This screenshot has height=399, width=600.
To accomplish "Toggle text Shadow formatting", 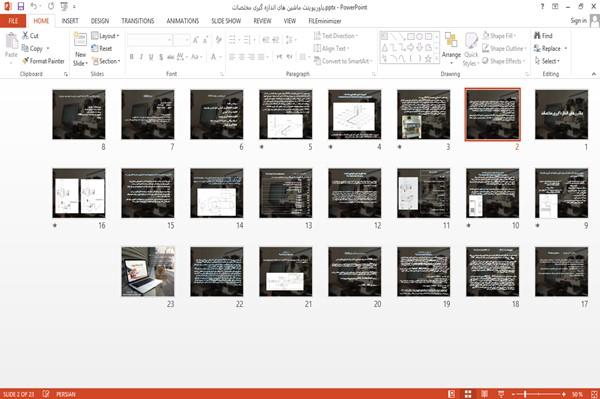I will (161, 57).
